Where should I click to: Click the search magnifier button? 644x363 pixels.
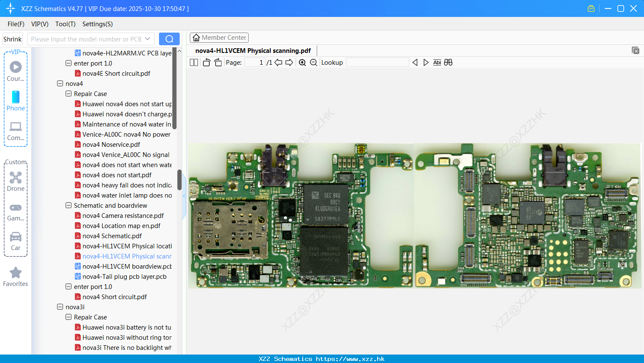coord(169,39)
